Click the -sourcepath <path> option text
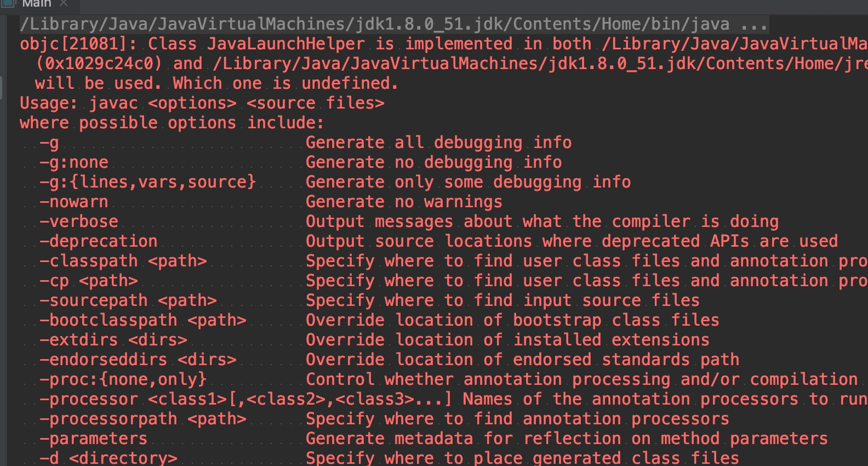 point(128,301)
